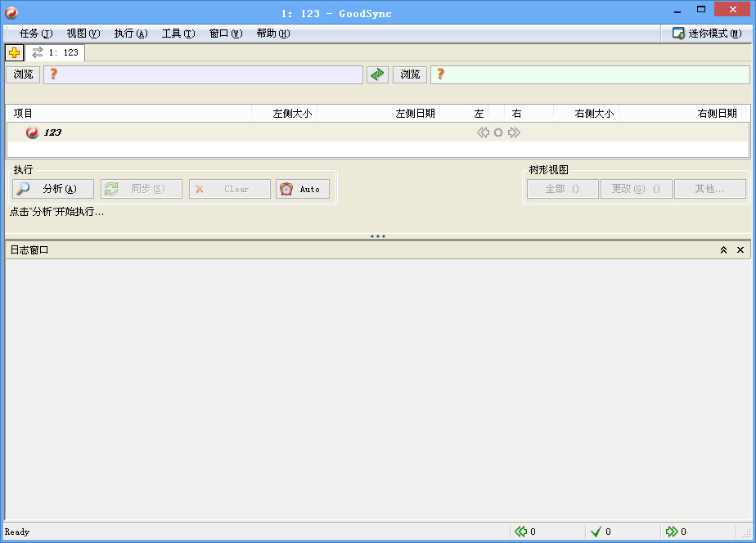This screenshot has width=756, height=543.
Task: Open the 其他... tree view dropdown
Action: (x=709, y=189)
